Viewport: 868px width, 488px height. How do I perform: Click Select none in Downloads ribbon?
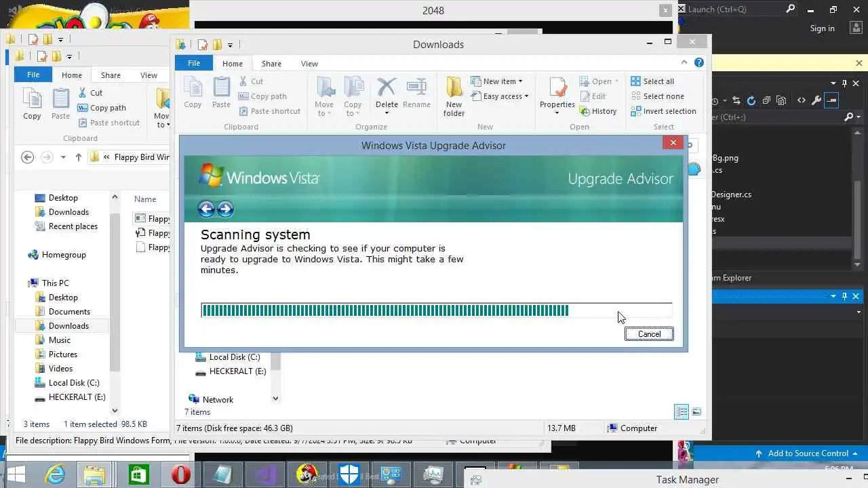pyautogui.click(x=657, y=96)
